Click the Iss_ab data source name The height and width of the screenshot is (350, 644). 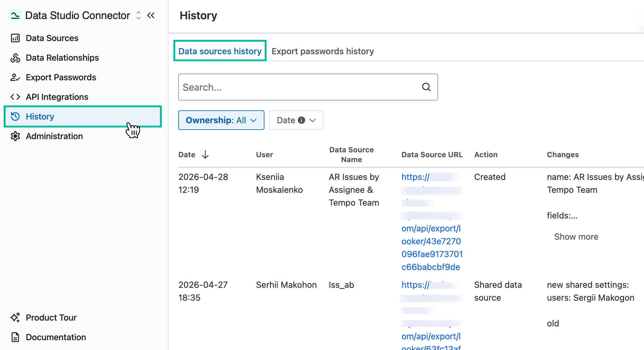click(341, 285)
